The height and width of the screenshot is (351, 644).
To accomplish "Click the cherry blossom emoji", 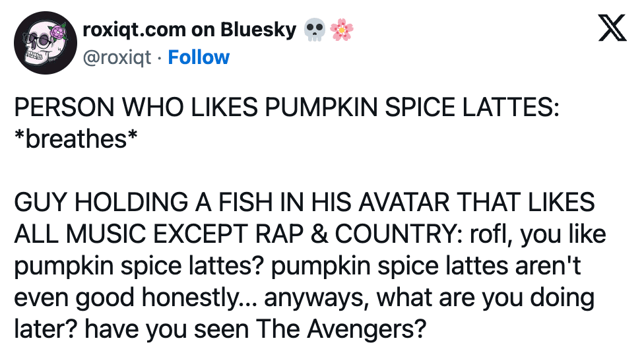I will point(342,30).
